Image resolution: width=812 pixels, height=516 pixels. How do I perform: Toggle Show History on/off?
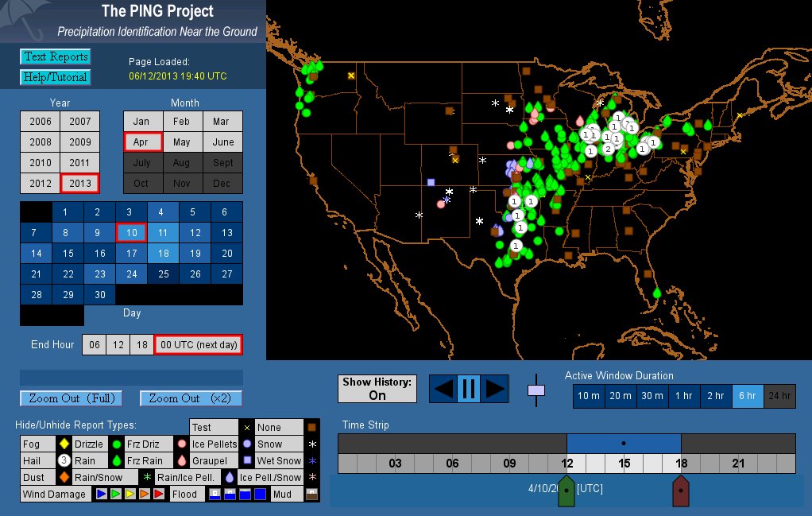click(377, 389)
